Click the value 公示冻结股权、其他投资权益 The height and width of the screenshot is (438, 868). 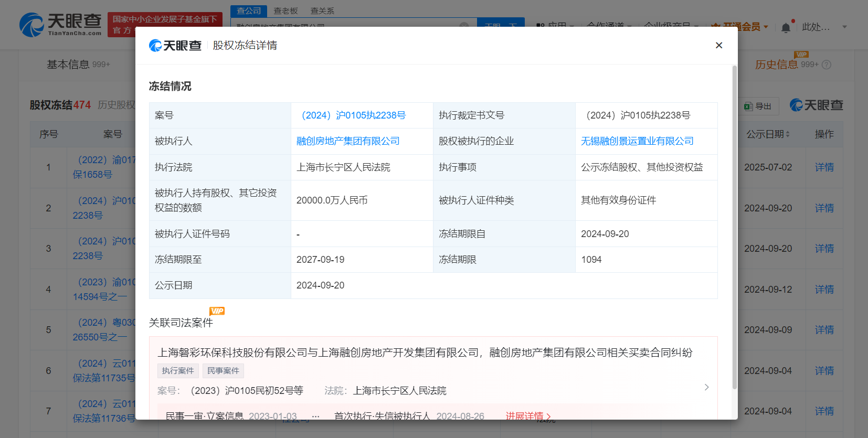coord(642,167)
